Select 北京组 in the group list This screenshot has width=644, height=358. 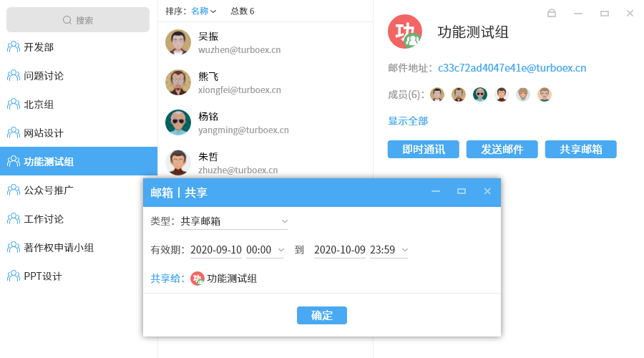[39, 105]
